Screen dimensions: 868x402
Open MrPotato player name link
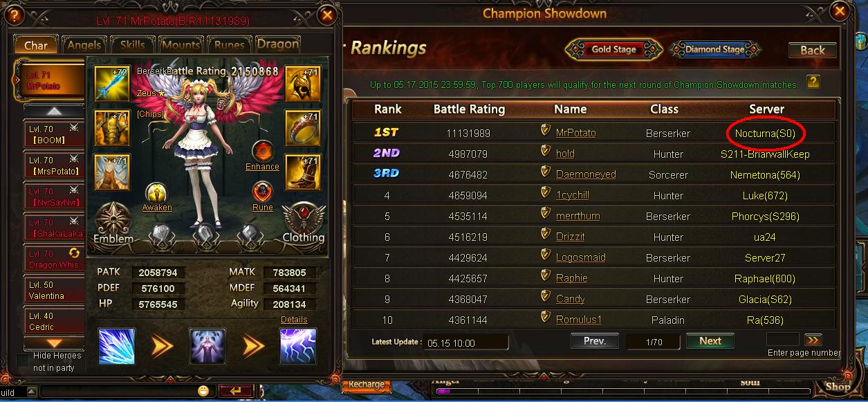(575, 132)
